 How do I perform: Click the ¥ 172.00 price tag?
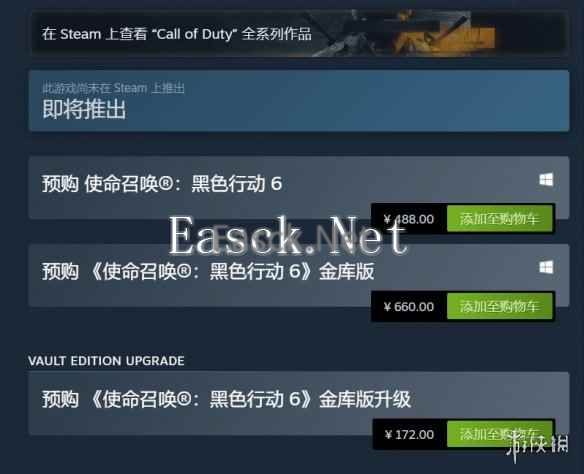coord(409,435)
